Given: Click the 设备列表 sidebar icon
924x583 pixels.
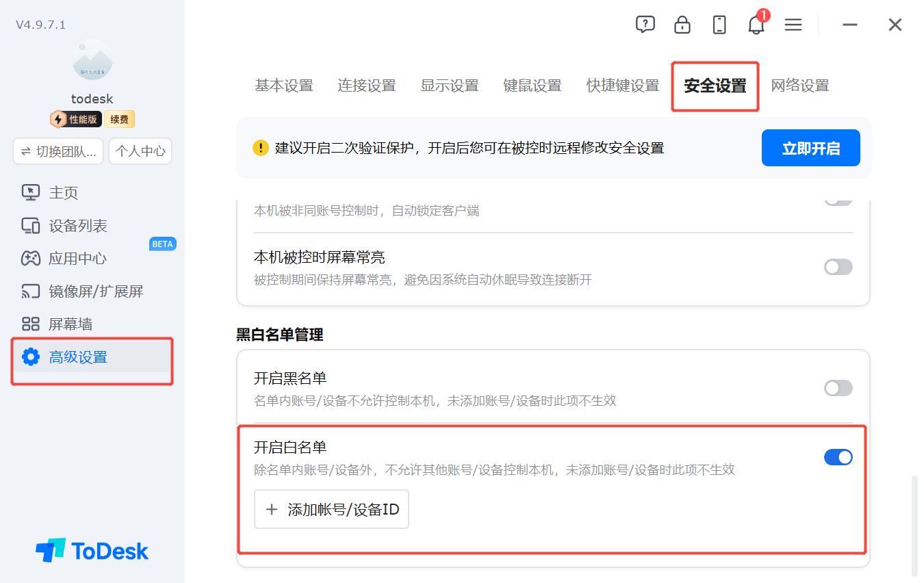Looking at the screenshot, I should tap(30, 226).
